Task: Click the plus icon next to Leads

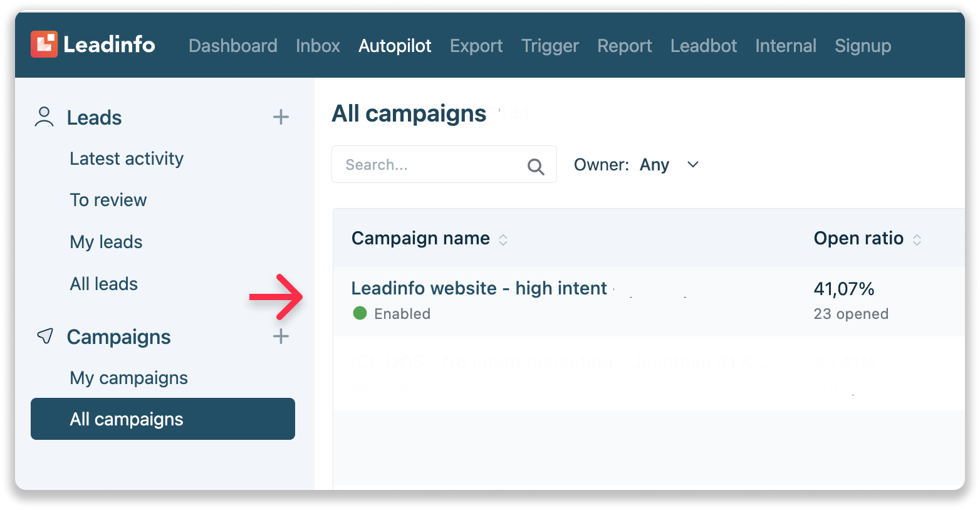Action: tap(281, 117)
